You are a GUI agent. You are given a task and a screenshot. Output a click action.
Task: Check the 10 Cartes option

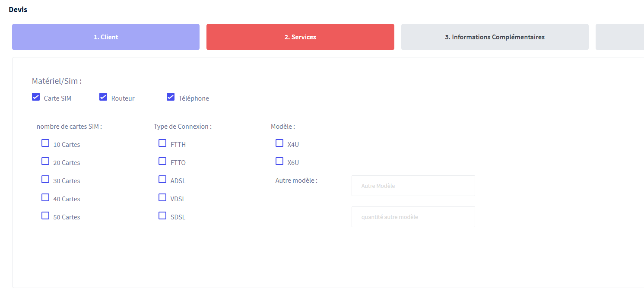45,143
